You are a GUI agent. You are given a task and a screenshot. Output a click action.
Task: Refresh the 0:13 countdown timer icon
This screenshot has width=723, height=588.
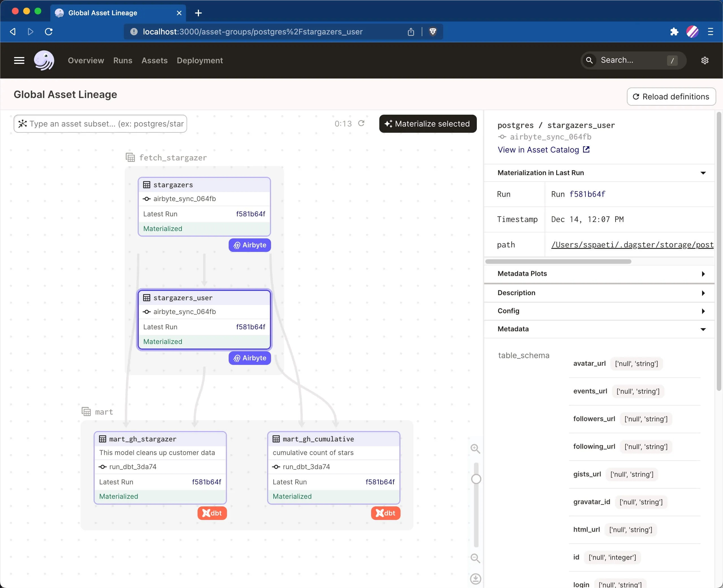click(x=361, y=123)
